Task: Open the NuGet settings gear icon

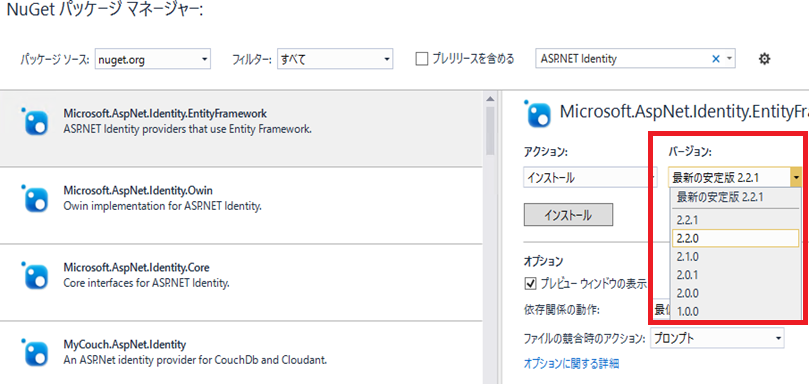Action: pos(764,59)
